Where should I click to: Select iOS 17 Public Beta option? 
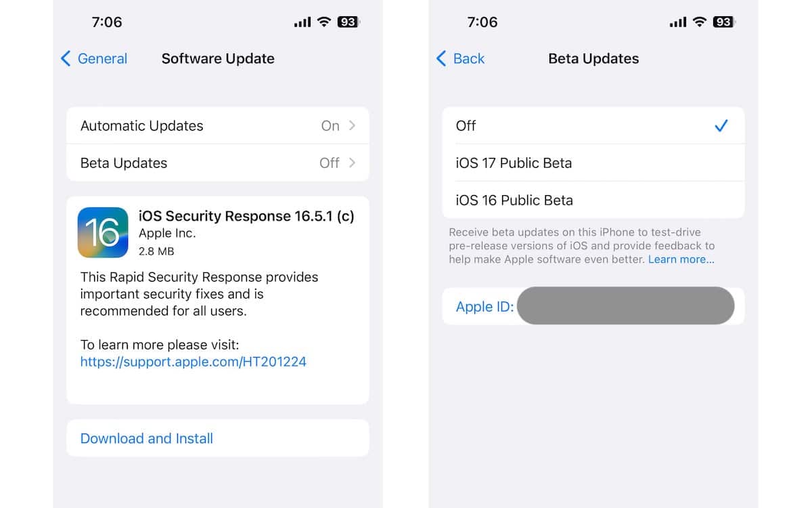(x=593, y=163)
